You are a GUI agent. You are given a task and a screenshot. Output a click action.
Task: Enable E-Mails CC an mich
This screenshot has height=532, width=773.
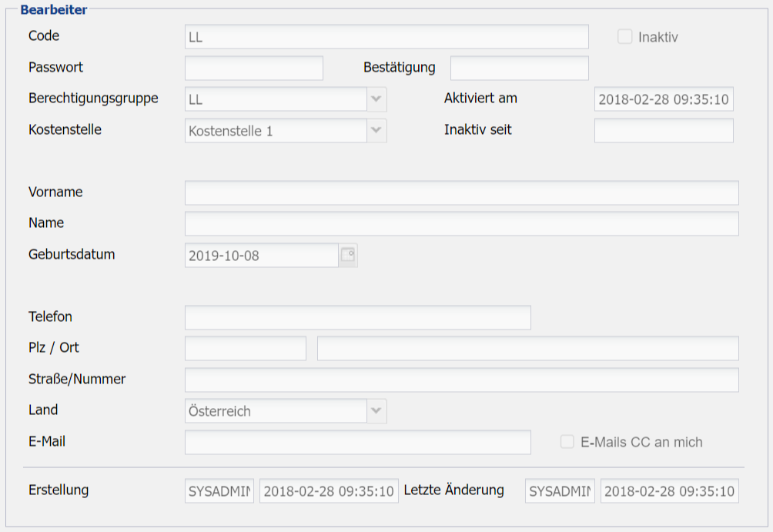567,442
